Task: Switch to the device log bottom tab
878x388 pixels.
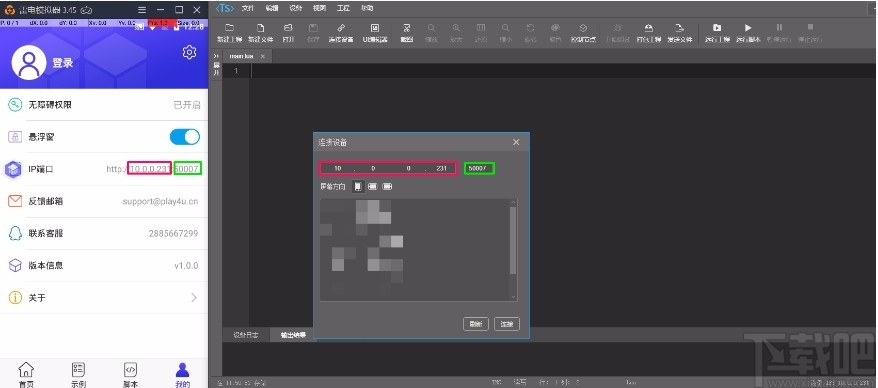Action: tap(246, 335)
